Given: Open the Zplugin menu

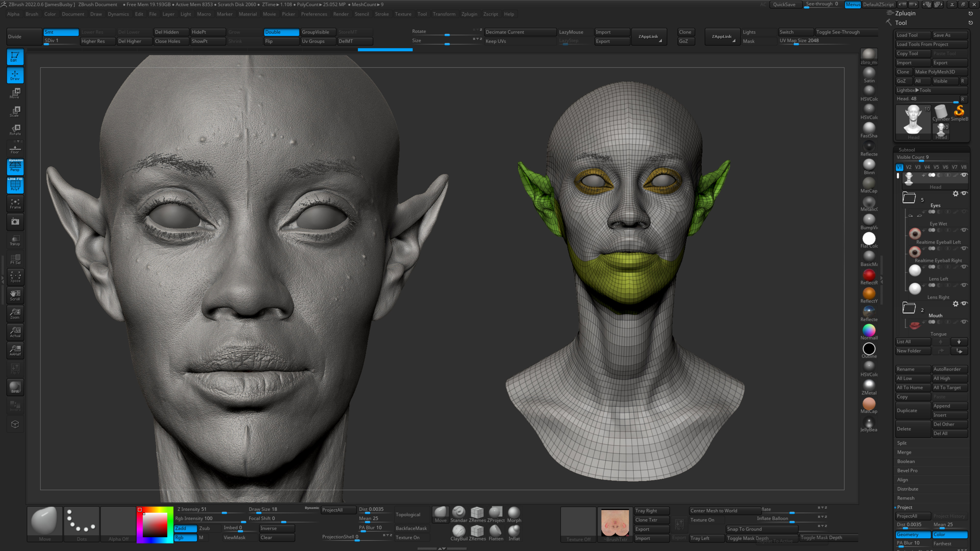Looking at the screenshot, I should [470, 14].
